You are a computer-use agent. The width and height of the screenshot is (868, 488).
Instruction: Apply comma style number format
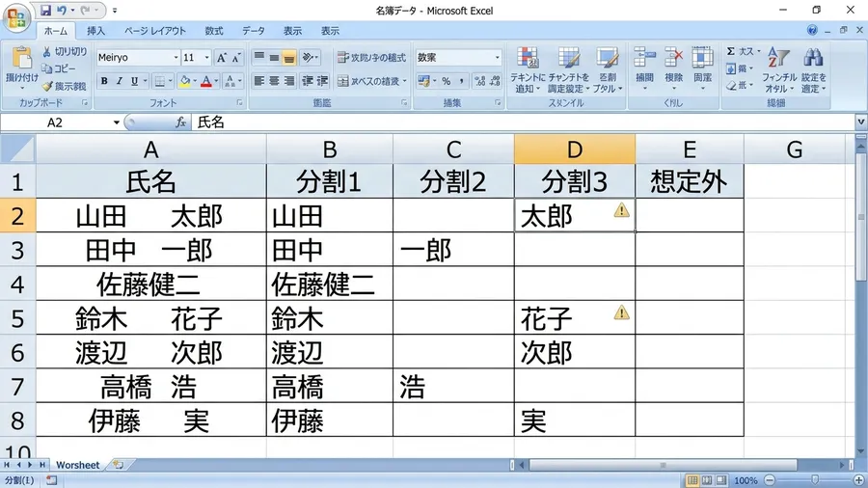tap(461, 81)
